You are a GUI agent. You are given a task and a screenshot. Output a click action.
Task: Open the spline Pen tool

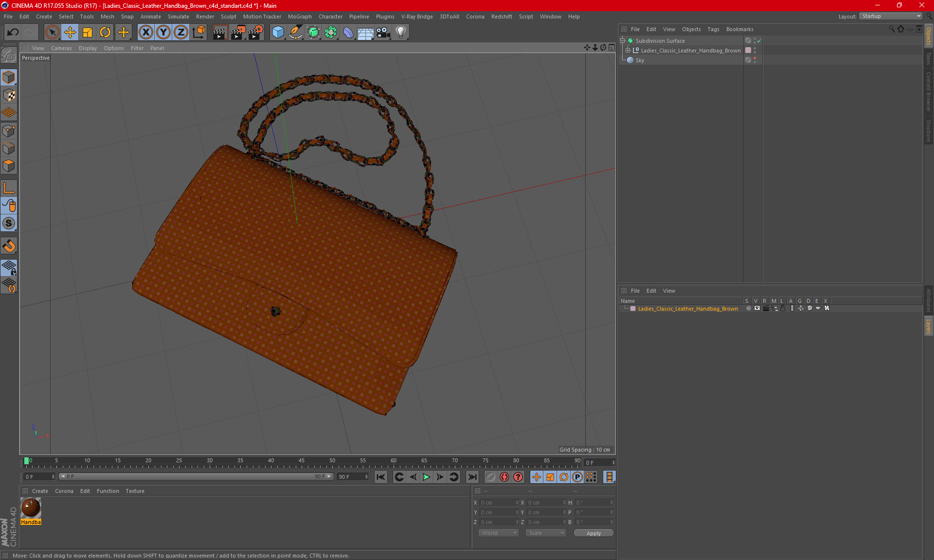[296, 32]
